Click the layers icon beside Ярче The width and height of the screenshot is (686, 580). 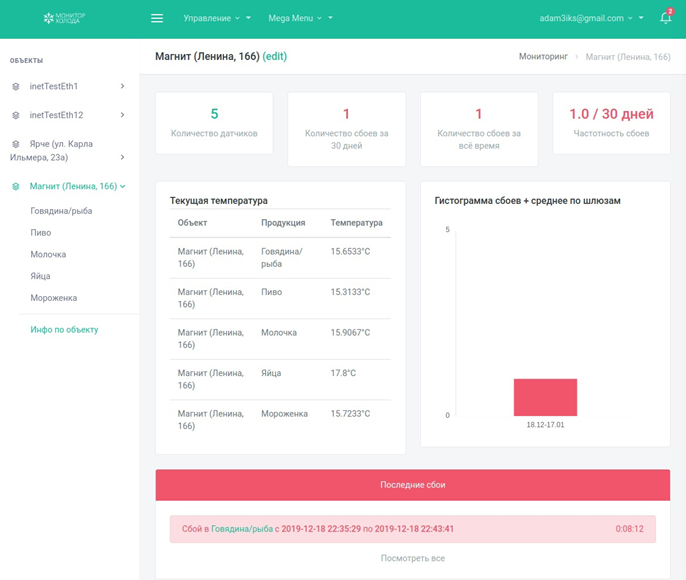(x=16, y=144)
